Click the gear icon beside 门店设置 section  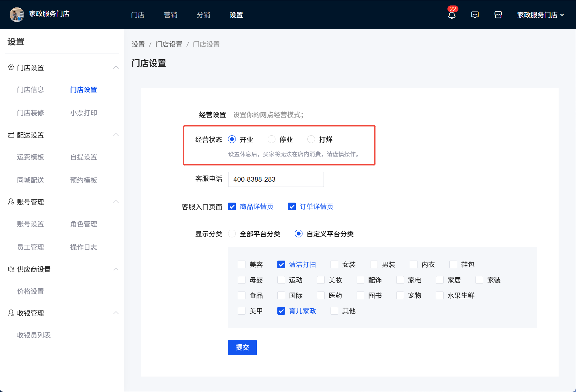tap(11, 67)
